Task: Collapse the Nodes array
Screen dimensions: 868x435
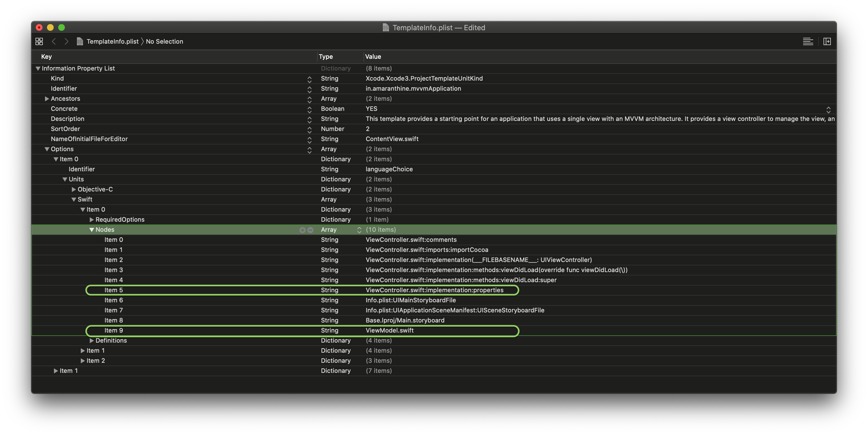Action: coord(91,230)
